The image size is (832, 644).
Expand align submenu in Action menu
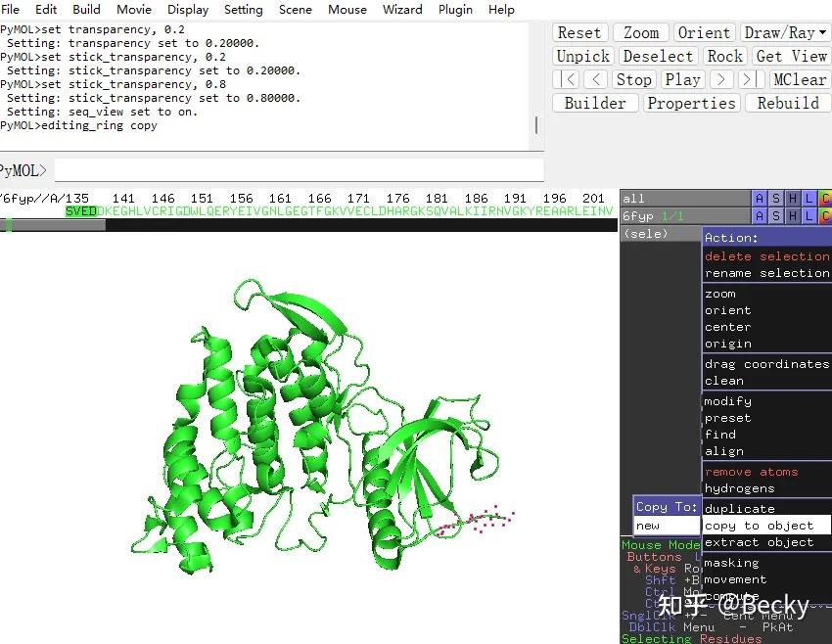pyautogui.click(x=766, y=451)
